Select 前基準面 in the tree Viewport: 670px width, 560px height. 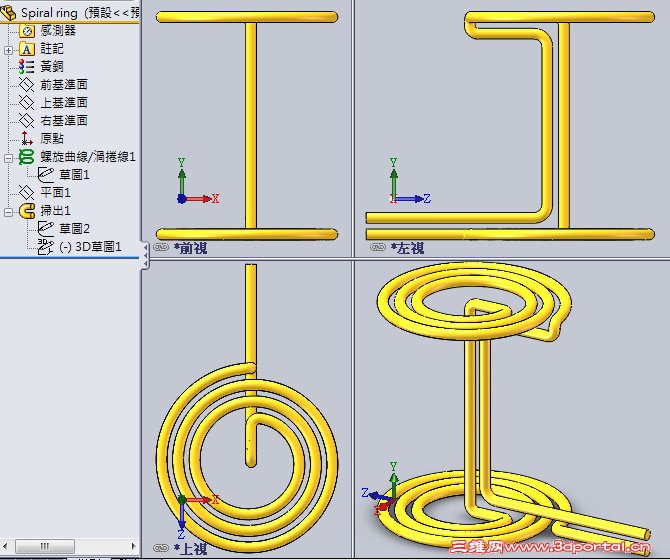pyautogui.click(x=64, y=85)
